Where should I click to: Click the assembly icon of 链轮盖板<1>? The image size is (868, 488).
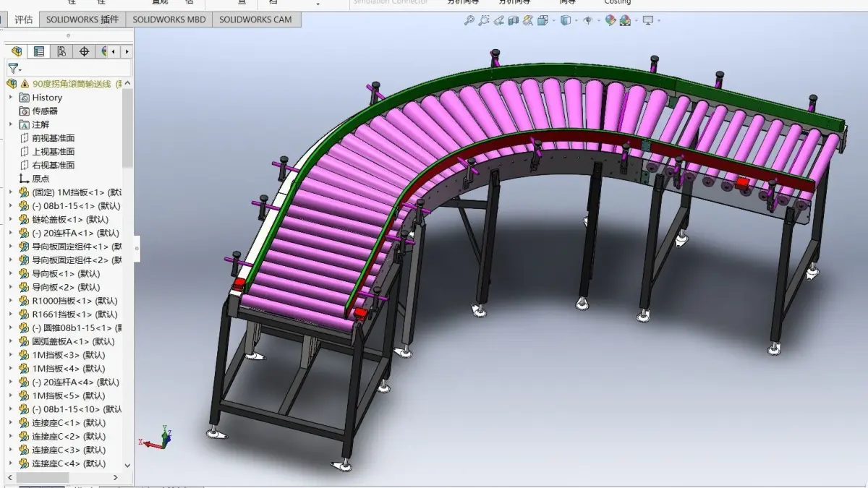[24, 219]
